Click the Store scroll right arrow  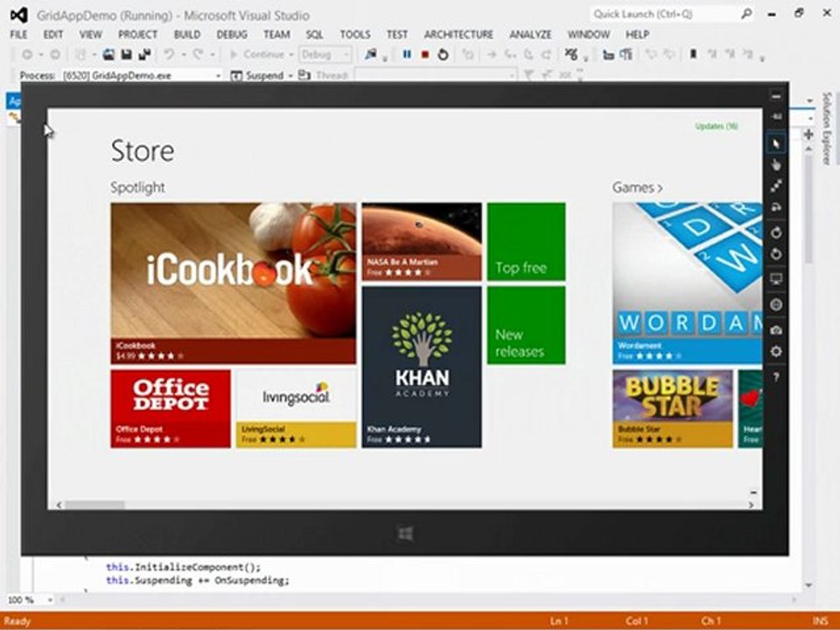coord(751,505)
